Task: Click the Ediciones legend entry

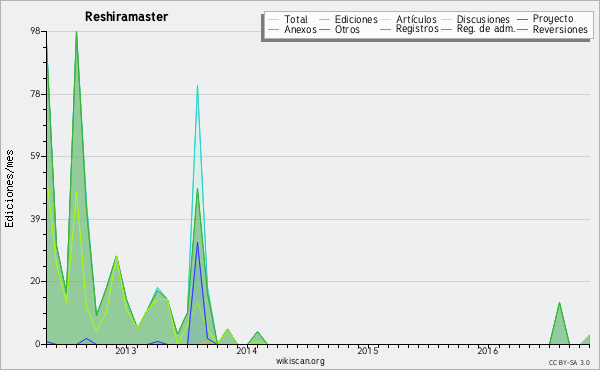Action: click(x=356, y=19)
